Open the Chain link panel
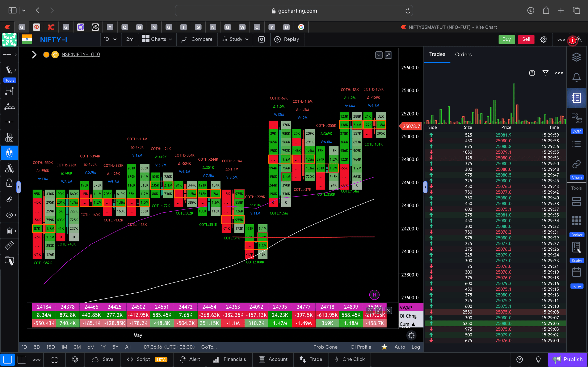 point(576,164)
